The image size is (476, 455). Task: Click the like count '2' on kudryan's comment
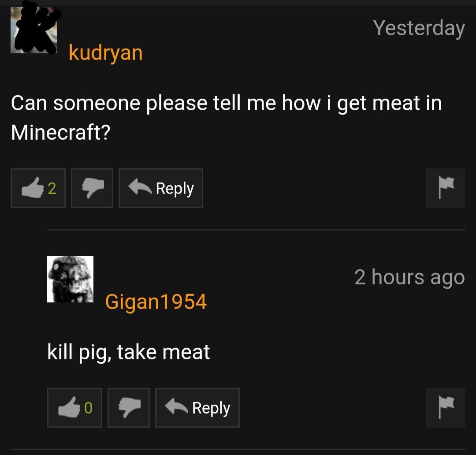click(x=52, y=189)
